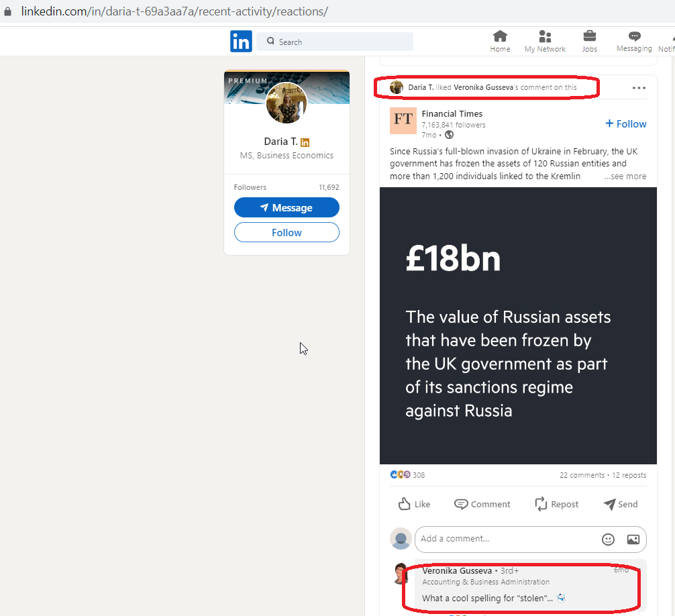Click your avatar beside the comment box
675x616 pixels.
[x=401, y=539]
